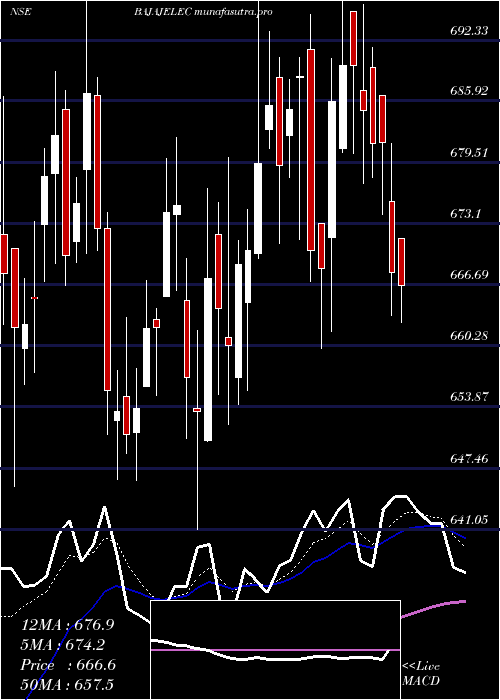This screenshot has height=700, width=500.
Task: Click the BAJAJELEC munafasutra.pro title
Action: 203,12
